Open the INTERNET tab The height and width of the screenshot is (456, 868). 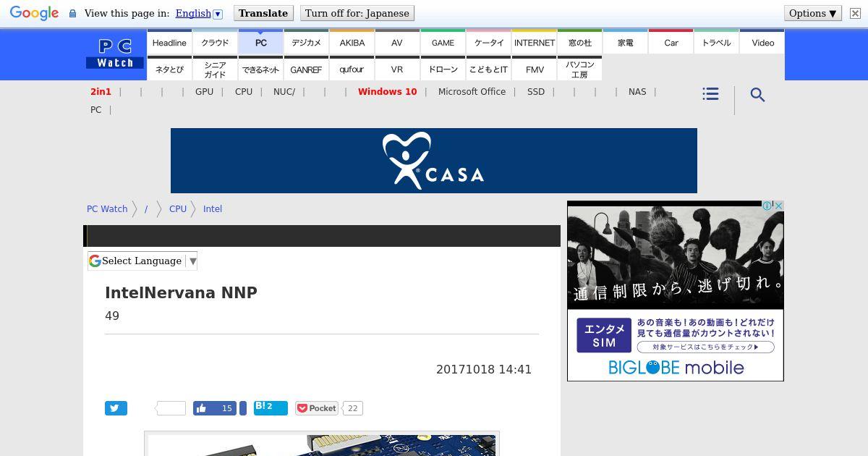534,43
